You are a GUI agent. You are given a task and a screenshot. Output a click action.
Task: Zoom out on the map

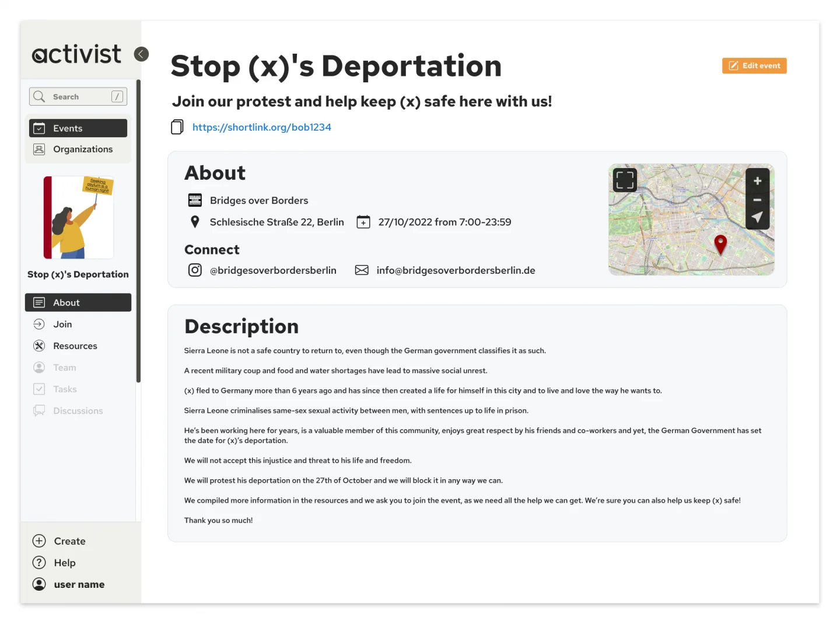(757, 200)
